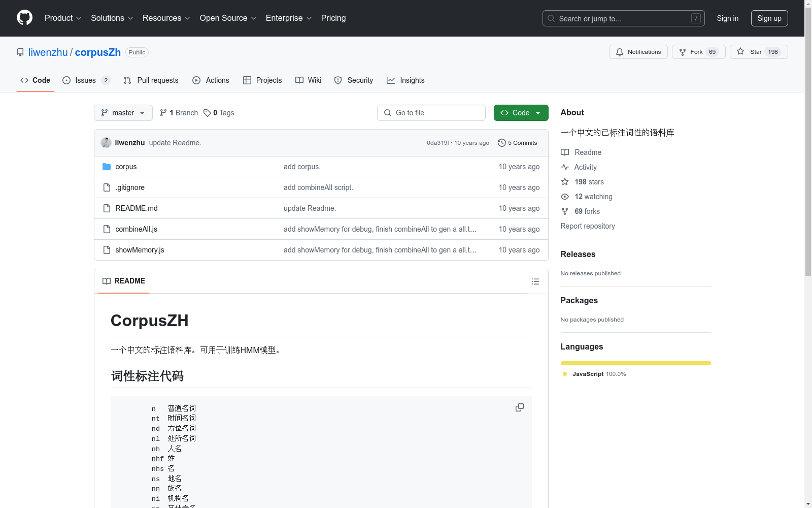The width and height of the screenshot is (812, 508).
Task: Click the 5 Commits link
Action: point(518,143)
